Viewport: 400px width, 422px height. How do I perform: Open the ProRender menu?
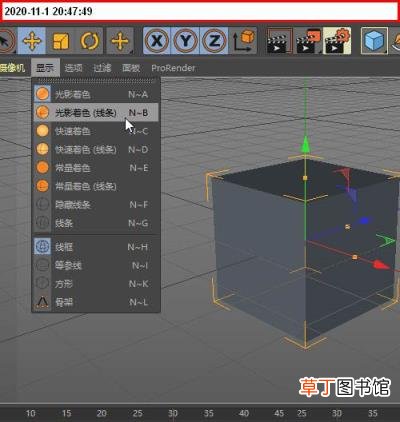coord(173,68)
